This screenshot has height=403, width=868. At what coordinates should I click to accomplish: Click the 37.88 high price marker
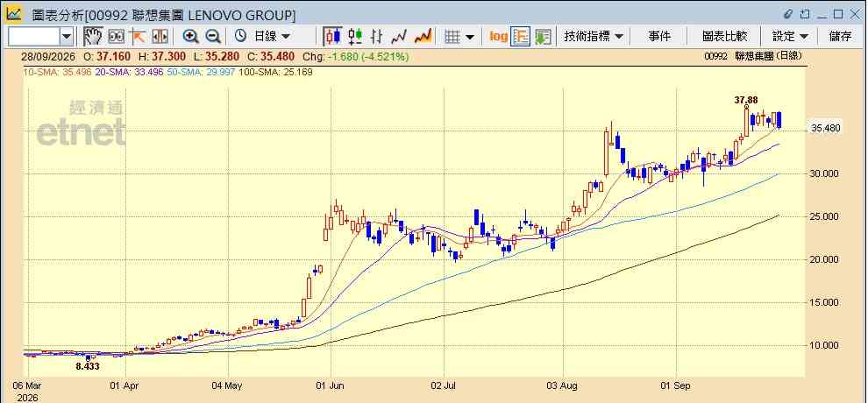(745, 100)
